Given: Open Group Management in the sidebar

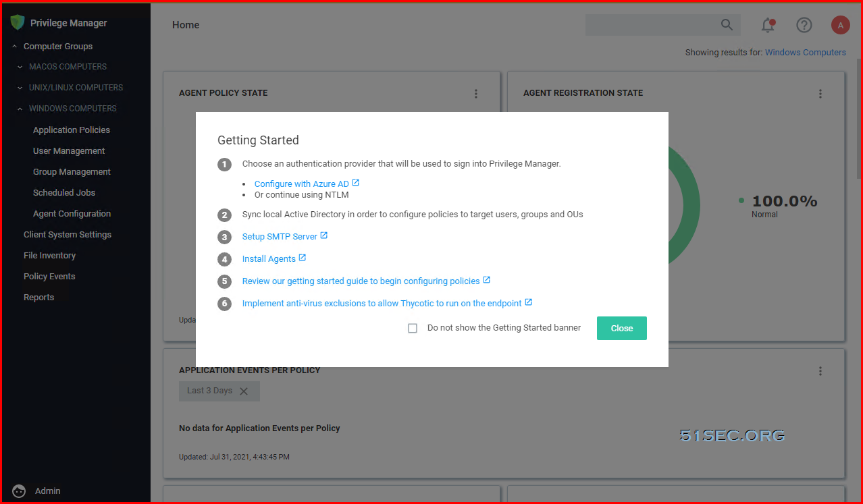Looking at the screenshot, I should point(72,172).
